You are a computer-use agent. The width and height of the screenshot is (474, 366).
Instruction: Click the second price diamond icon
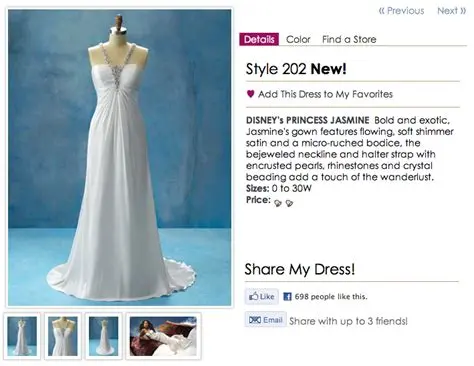click(x=289, y=203)
